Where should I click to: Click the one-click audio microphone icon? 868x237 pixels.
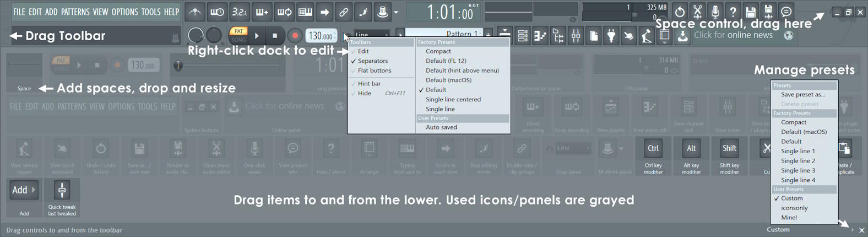click(715, 12)
